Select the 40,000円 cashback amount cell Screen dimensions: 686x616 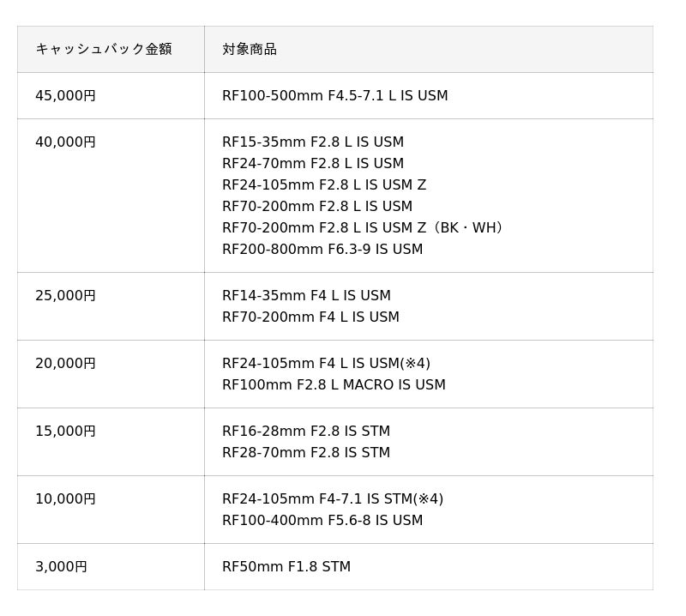pos(66,142)
